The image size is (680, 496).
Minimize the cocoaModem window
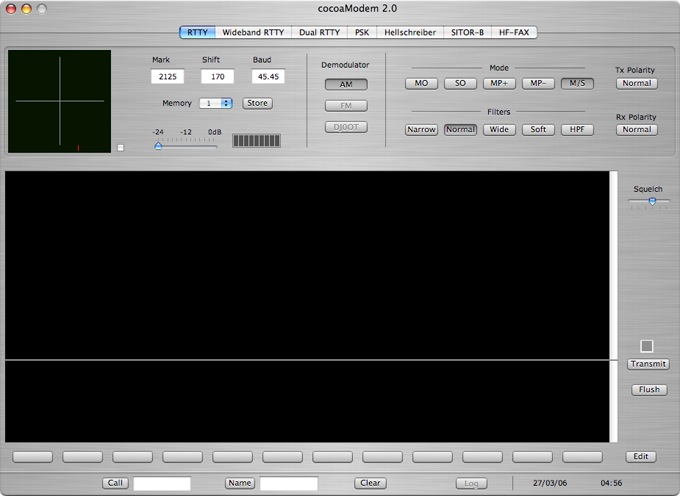tap(26, 9)
